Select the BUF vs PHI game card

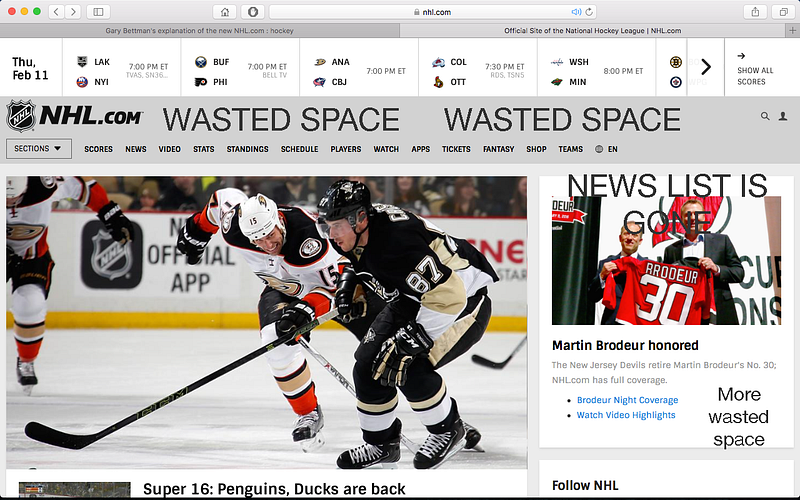(240, 67)
